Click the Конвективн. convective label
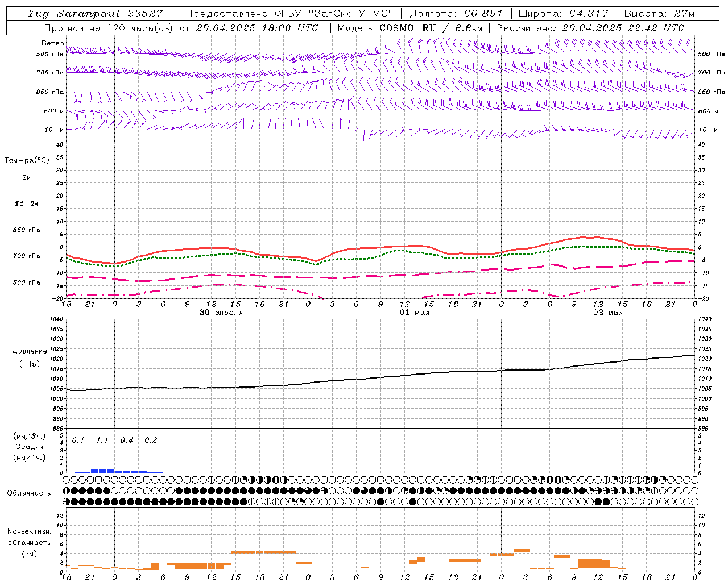Image resolution: width=728 pixels, height=582 pixels. (x=29, y=531)
